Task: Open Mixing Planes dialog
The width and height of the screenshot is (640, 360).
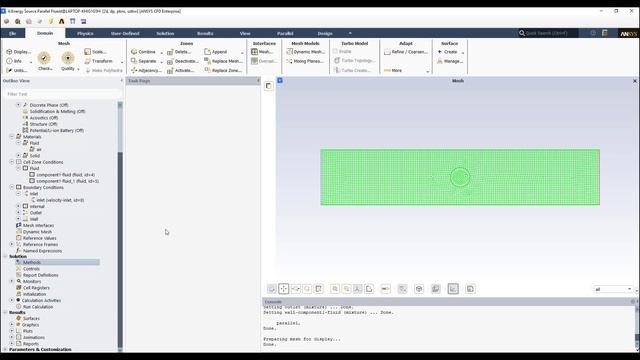Action: click(304, 61)
